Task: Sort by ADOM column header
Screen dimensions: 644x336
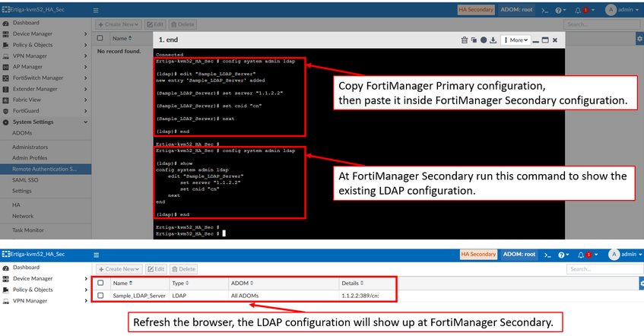Action: coord(242,284)
